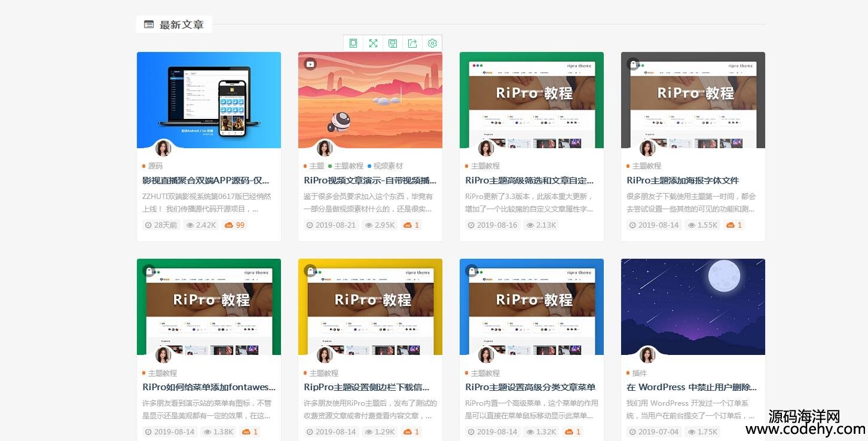The image size is (868, 441).
Task: Open article RiPro主题添加海报字体文件
Action: [683, 180]
